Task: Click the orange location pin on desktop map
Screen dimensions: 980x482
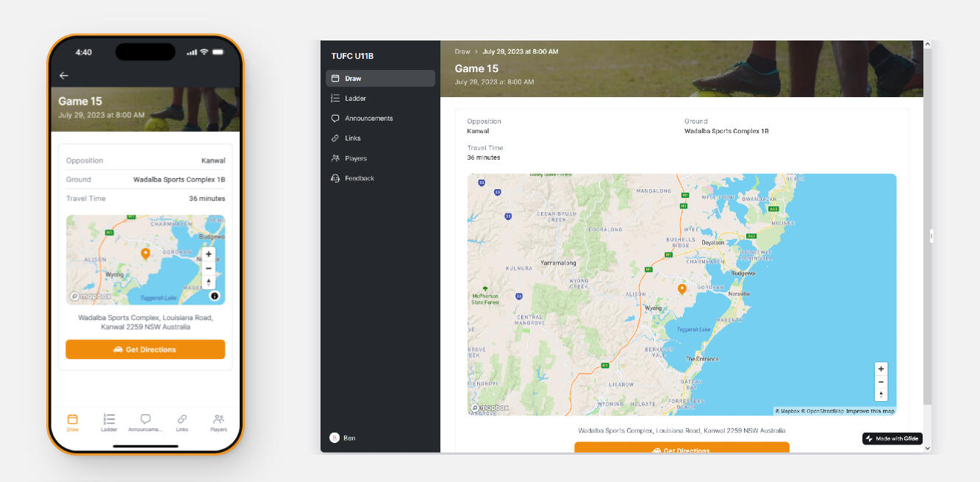Action: (x=682, y=289)
